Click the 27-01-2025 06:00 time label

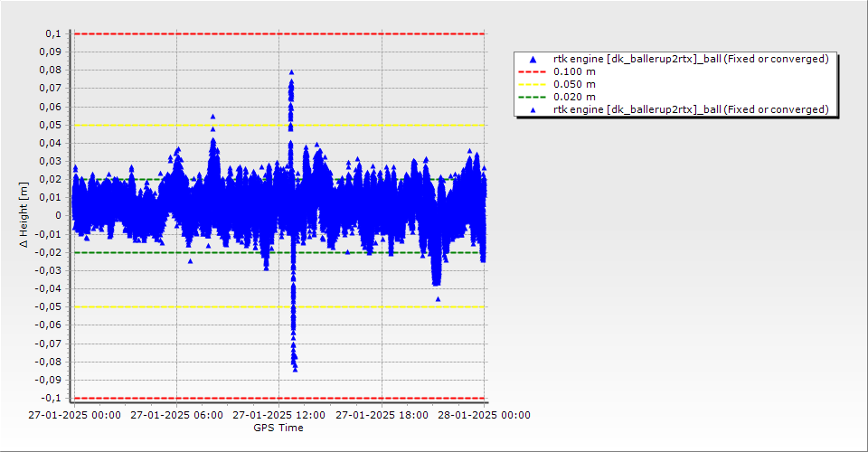[x=176, y=415]
